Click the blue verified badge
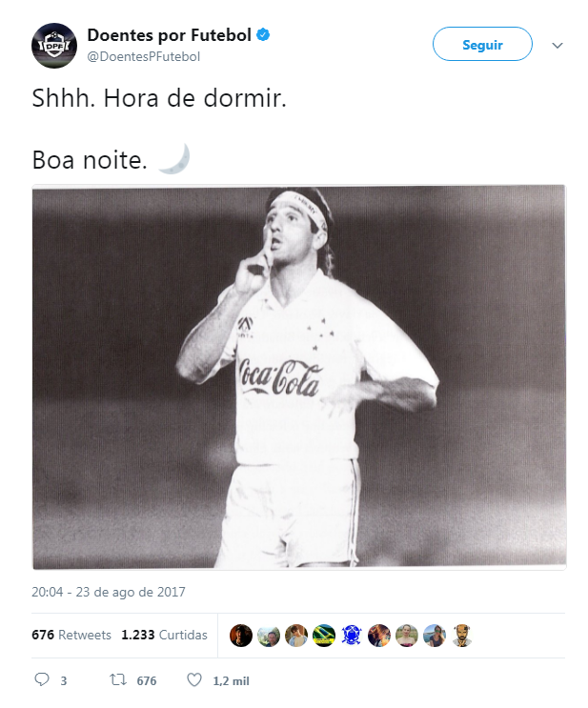This screenshot has width=588, height=708. pos(264,36)
